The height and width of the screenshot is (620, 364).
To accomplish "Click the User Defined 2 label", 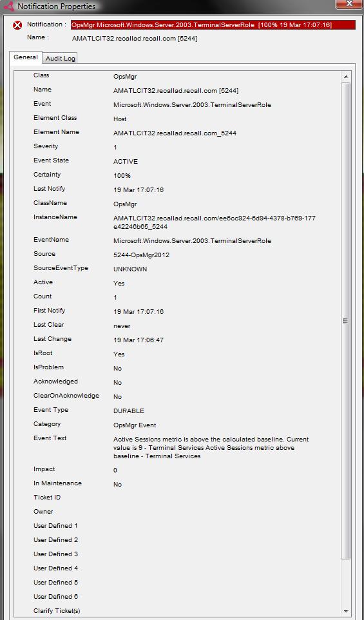I will [55, 539].
